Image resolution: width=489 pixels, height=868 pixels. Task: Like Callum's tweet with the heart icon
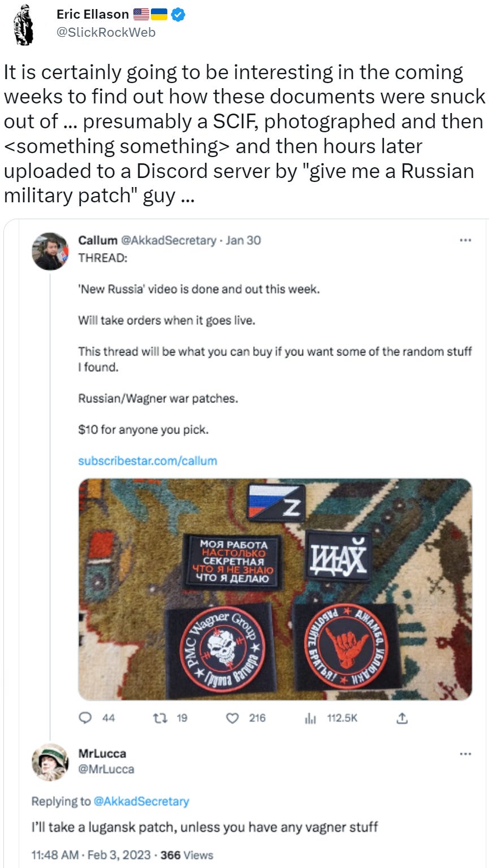click(232, 718)
